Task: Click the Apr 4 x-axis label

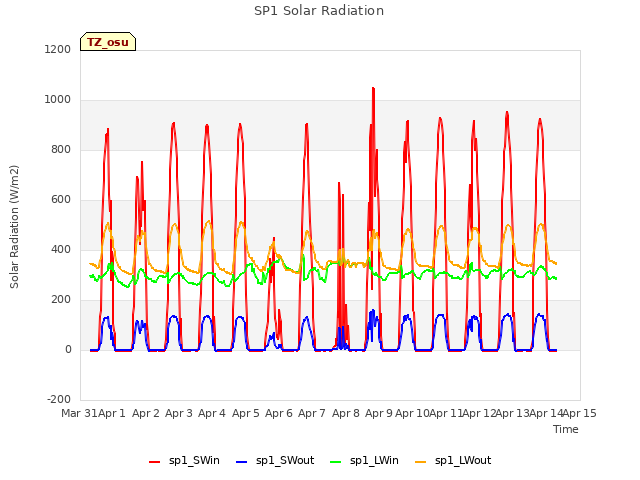Action: tap(212, 413)
